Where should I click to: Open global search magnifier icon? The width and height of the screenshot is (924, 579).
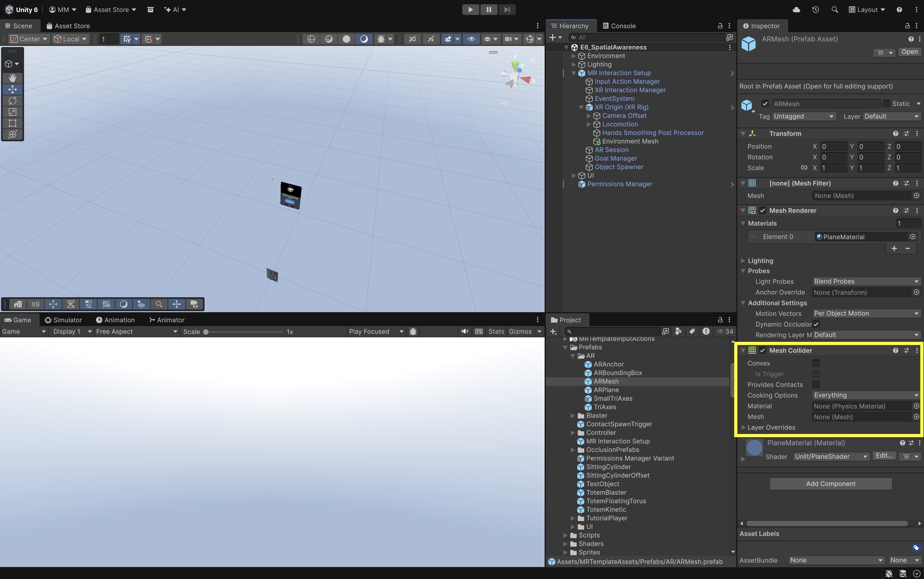point(835,10)
